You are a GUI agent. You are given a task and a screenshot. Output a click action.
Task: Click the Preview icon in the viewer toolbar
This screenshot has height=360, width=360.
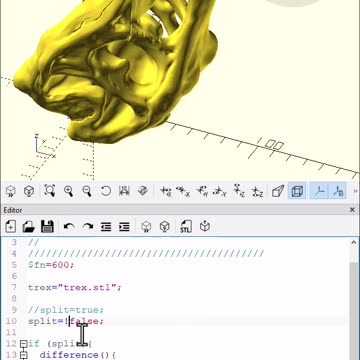coord(11,192)
